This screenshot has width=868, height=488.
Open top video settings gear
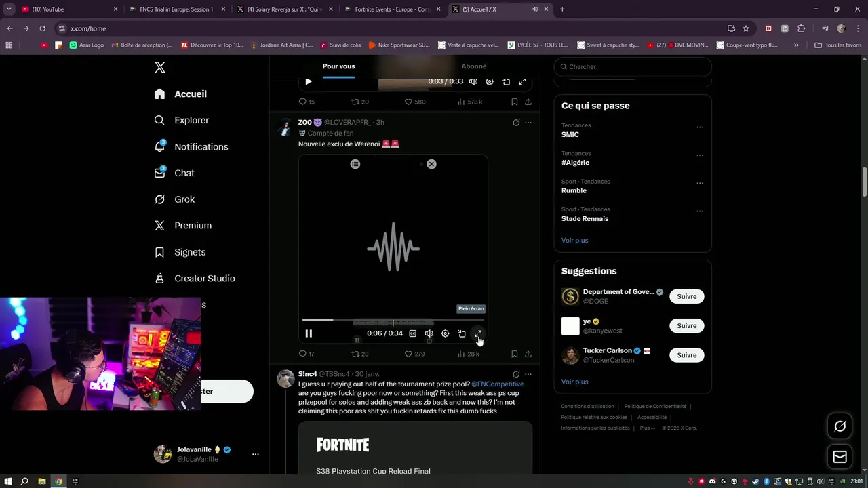click(490, 81)
